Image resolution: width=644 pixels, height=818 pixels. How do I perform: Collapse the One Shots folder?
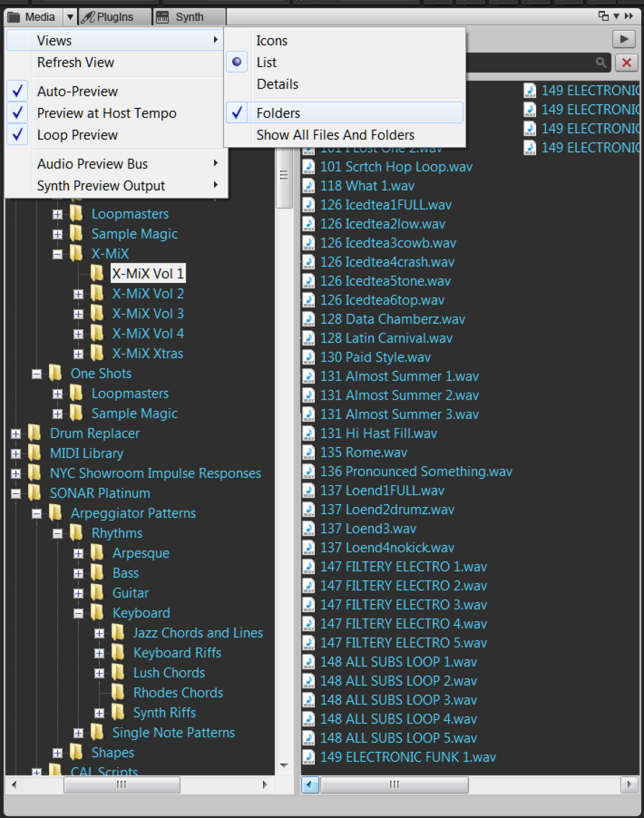click(36, 374)
